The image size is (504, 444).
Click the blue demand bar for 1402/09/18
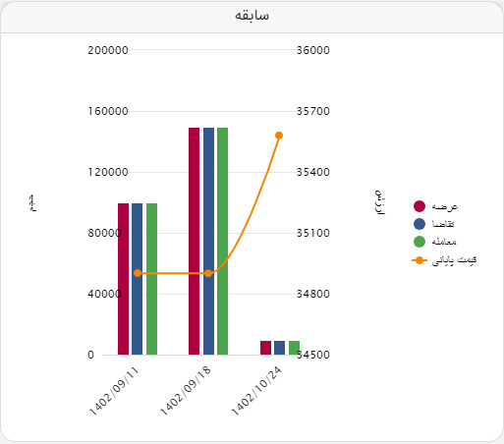tap(208, 241)
